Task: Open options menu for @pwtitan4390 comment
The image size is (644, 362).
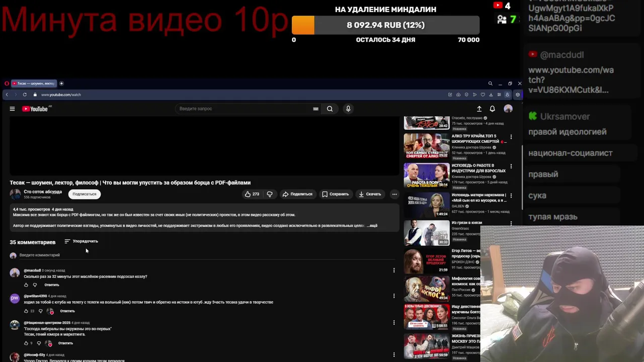Action: 394,296
